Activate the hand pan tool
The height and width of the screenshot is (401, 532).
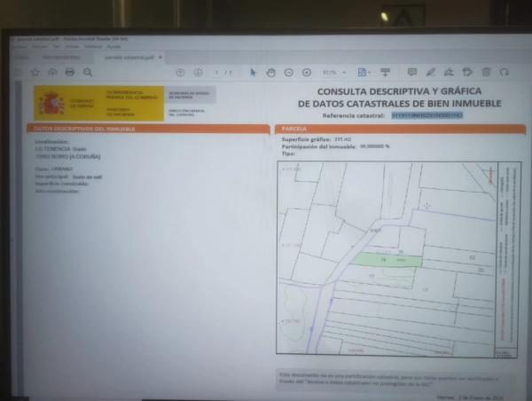(271, 72)
